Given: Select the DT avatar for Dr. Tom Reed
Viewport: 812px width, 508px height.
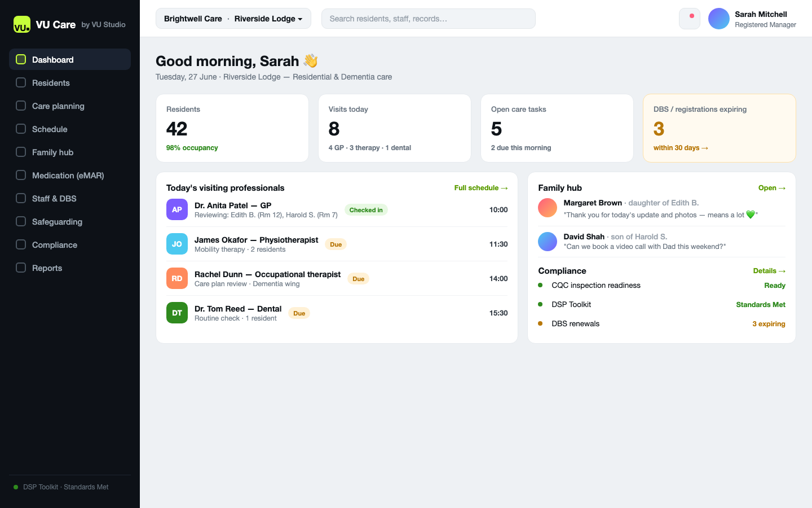Looking at the screenshot, I should [x=177, y=313].
